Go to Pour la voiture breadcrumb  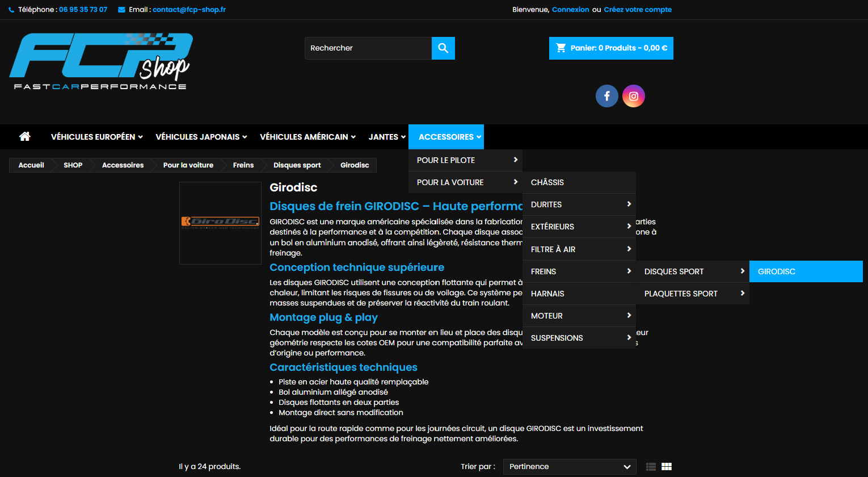(x=188, y=165)
